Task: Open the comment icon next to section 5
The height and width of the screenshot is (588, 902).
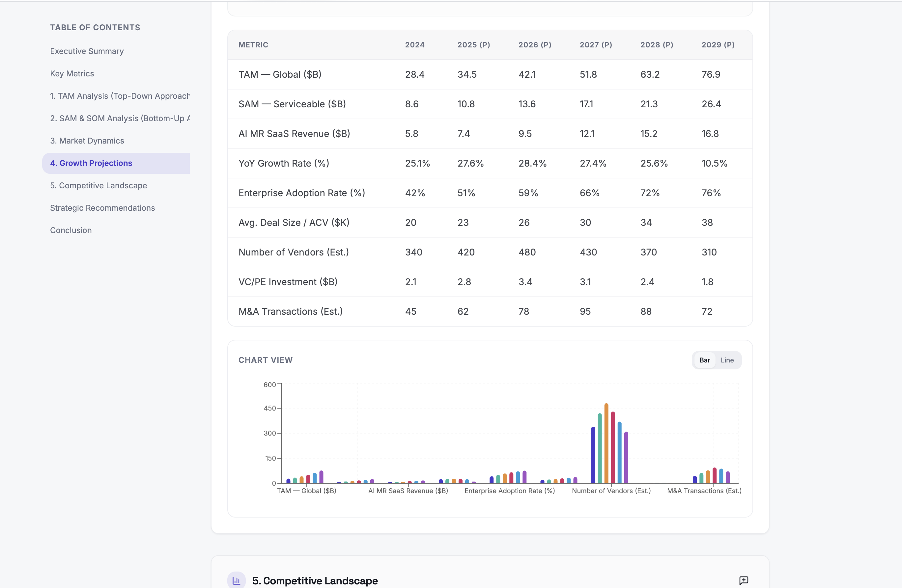Action: (744, 580)
